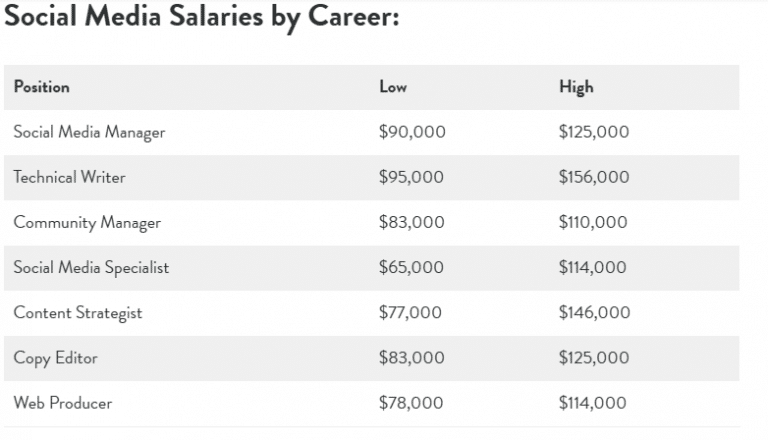This screenshot has width=768, height=440.
Task: Click the Web Producer position cell
Action: tap(63, 403)
